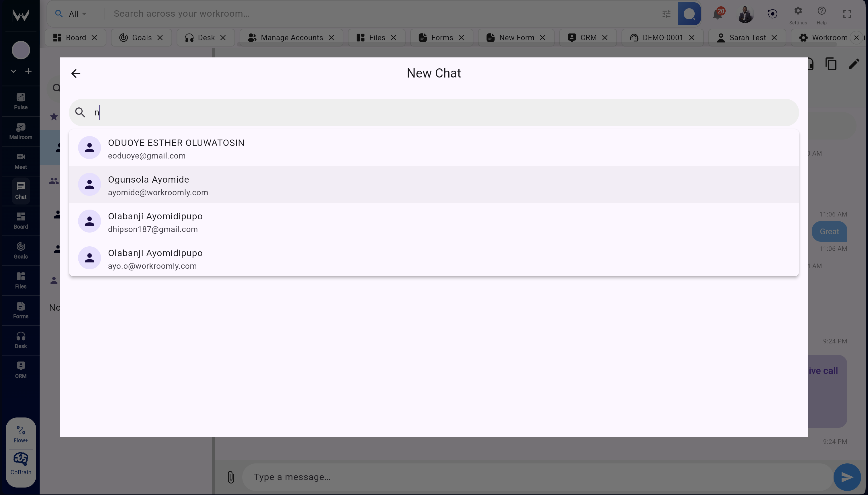The width and height of the screenshot is (868, 495).
Task: Open search filter options (tune icon)
Action: (666, 13)
